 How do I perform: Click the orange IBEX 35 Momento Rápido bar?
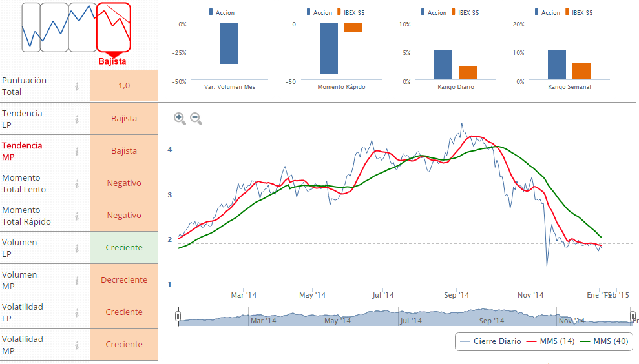coord(353,27)
